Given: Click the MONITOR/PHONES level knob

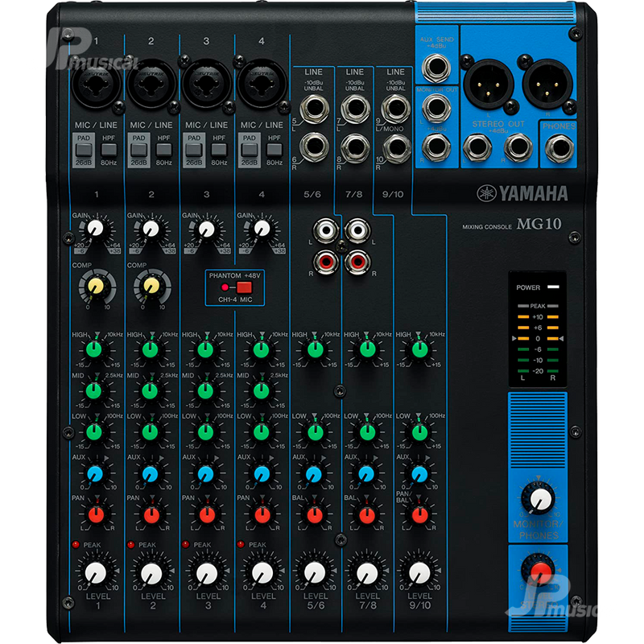Looking at the screenshot, I should point(540,500).
